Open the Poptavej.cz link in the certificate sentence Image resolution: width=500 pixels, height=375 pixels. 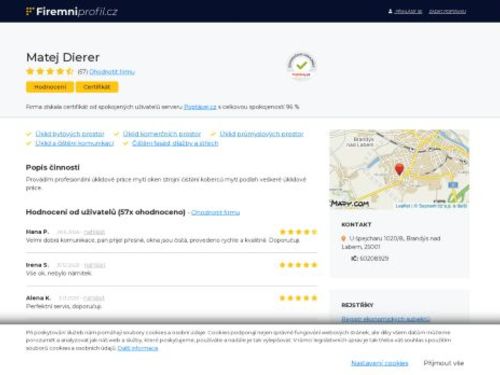[x=200, y=107]
